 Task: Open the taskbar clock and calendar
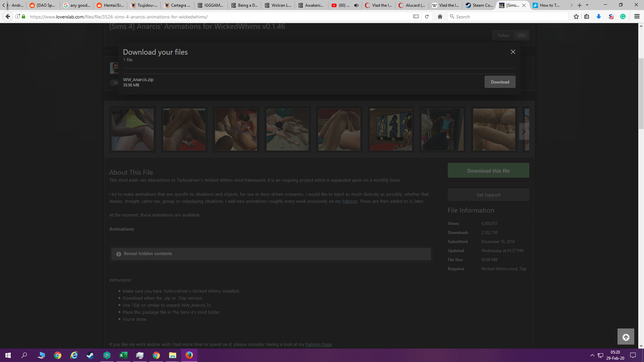tap(615, 355)
